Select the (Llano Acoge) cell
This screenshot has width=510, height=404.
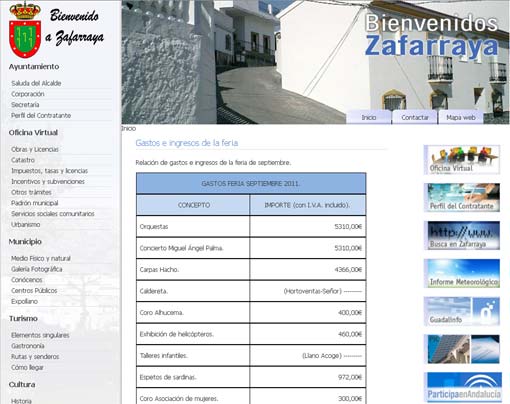click(308, 356)
